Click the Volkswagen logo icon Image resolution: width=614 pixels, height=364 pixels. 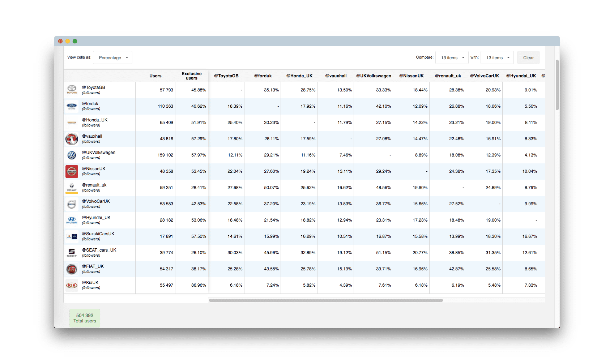72,155
